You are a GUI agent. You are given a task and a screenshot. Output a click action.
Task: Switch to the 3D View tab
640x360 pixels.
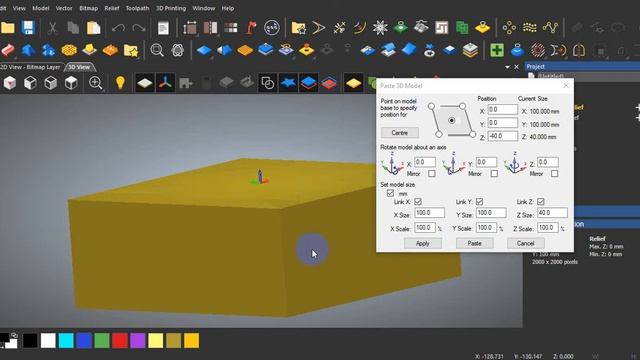pos(79,67)
